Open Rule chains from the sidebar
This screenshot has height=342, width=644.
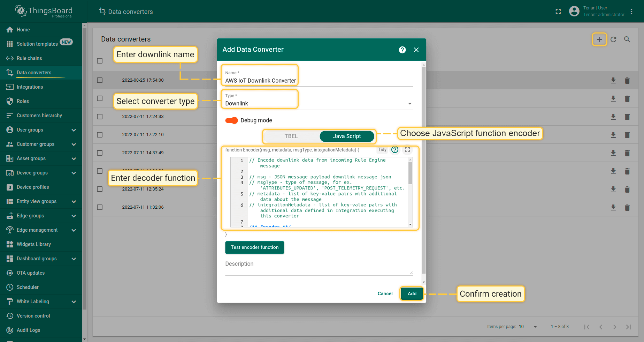[x=29, y=58]
